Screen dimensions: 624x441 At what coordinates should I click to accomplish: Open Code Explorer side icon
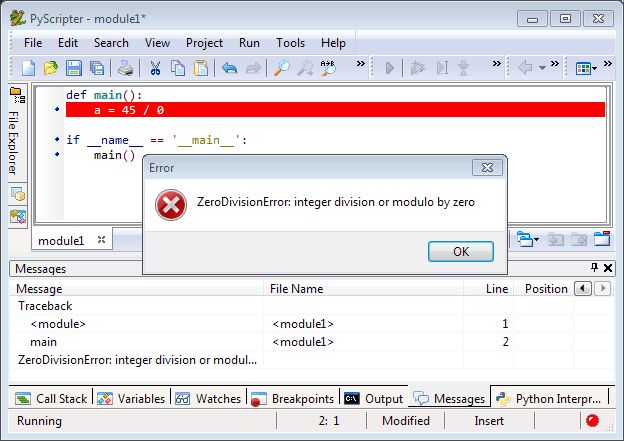(18, 194)
